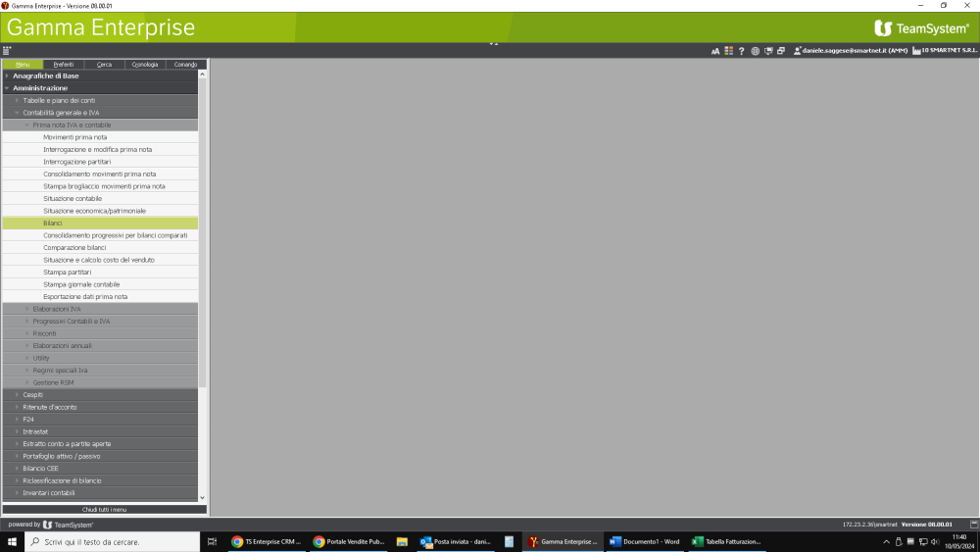980x552 pixels.
Task: Expand Progressivi Contabili e IVA
Action: click(x=100, y=322)
